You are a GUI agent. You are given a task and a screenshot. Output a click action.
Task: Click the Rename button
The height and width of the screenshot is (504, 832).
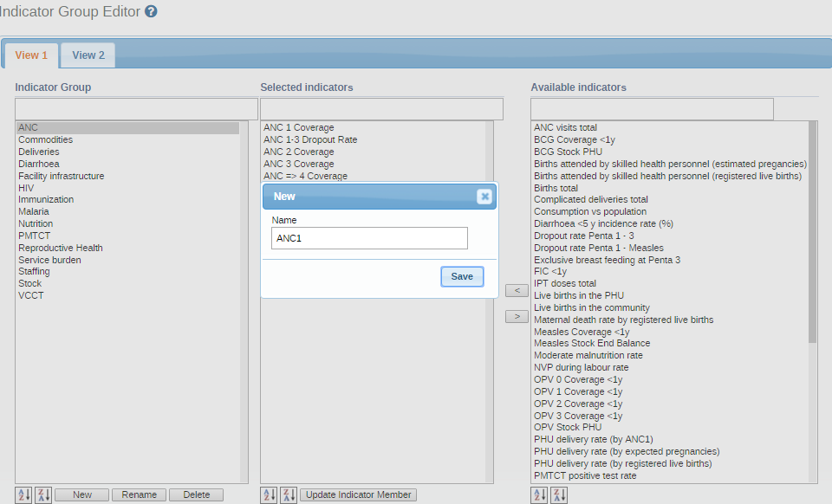click(139, 494)
